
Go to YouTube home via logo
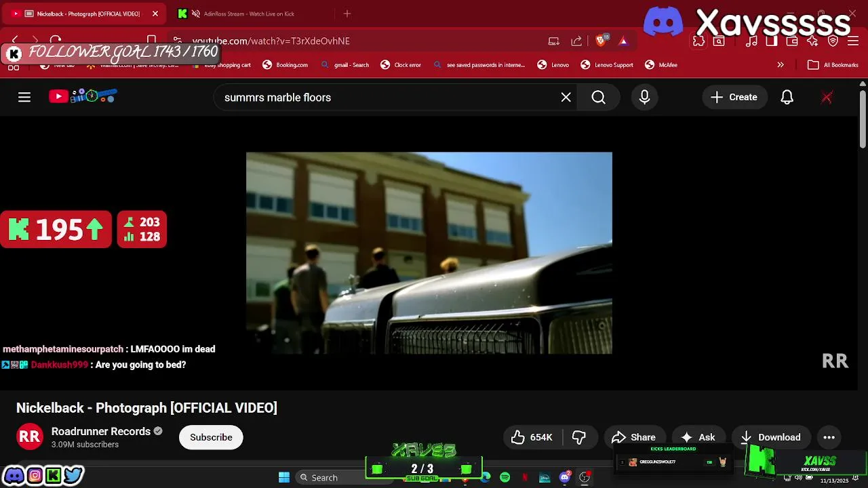83,96
